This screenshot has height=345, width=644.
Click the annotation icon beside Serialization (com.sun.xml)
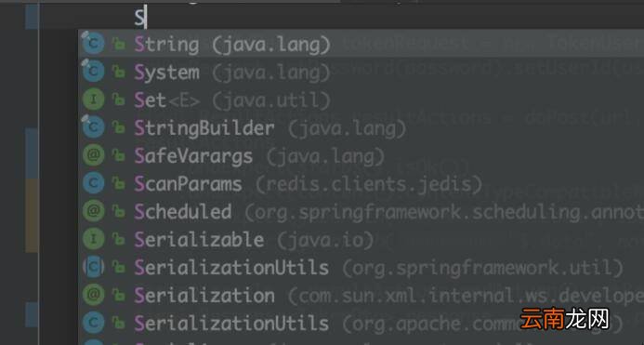pyautogui.click(x=93, y=295)
